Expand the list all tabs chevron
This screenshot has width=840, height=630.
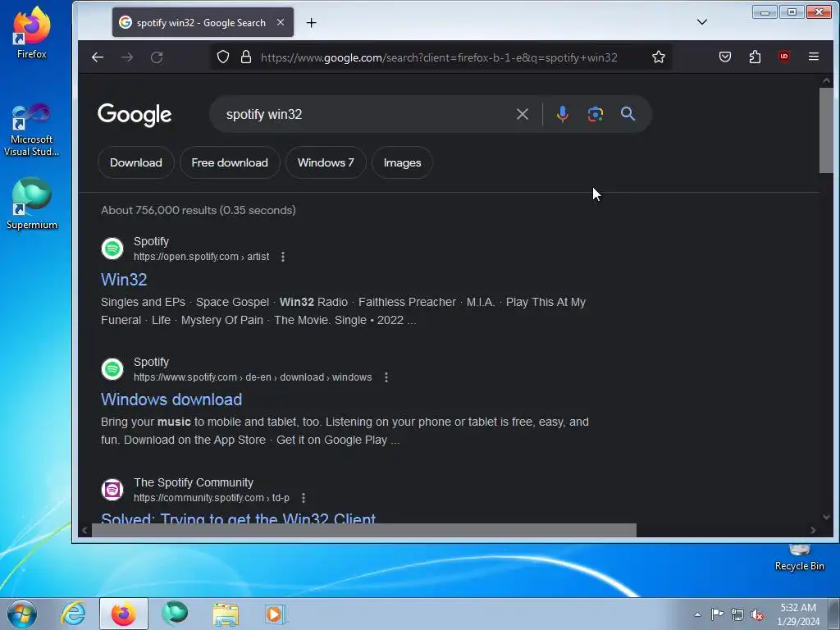click(x=702, y=22)
